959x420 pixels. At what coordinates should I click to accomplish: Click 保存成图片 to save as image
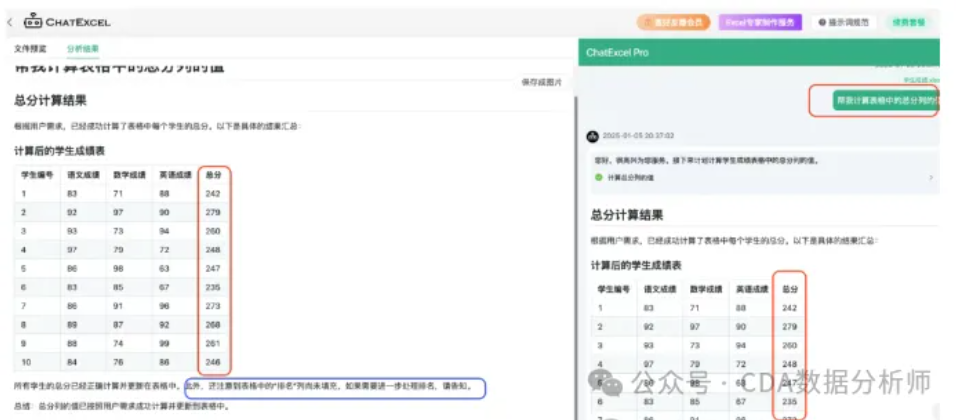(541, 82)
